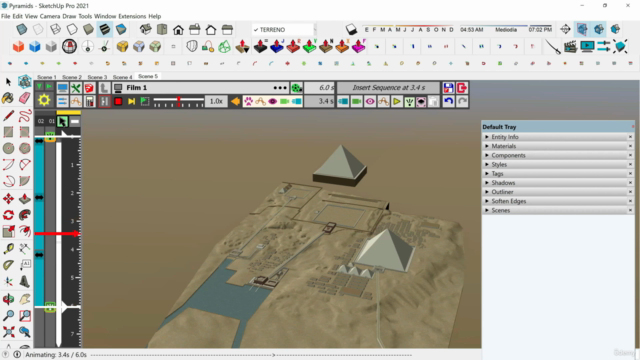Click the Animator video screen icon
This screenshot has height=360, width=640.
click(587, 47)
